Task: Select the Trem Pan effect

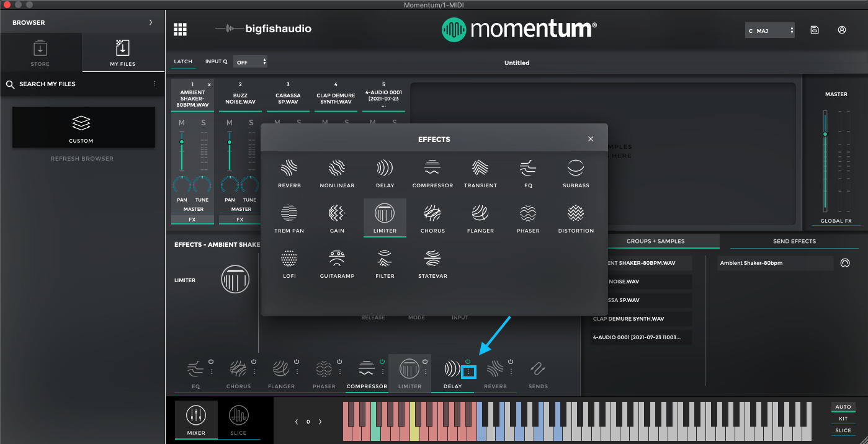Action: click(289, 217)
